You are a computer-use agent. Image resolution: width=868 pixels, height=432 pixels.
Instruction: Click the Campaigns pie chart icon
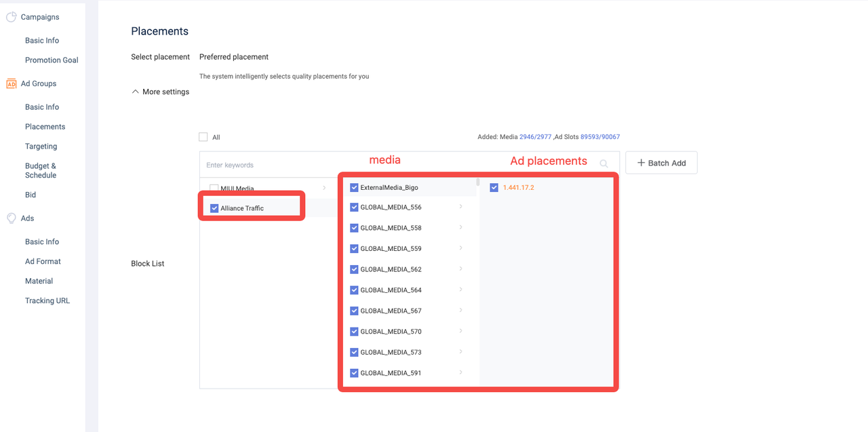(x=11, y=17)
